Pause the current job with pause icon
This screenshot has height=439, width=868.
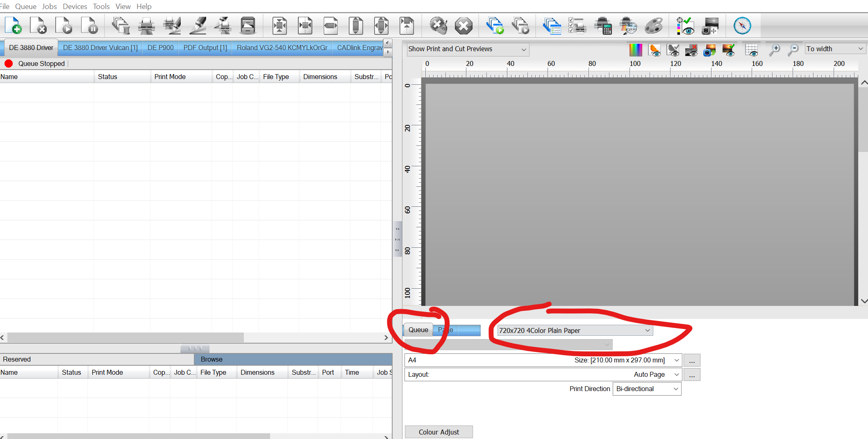(x=90, y=25)
